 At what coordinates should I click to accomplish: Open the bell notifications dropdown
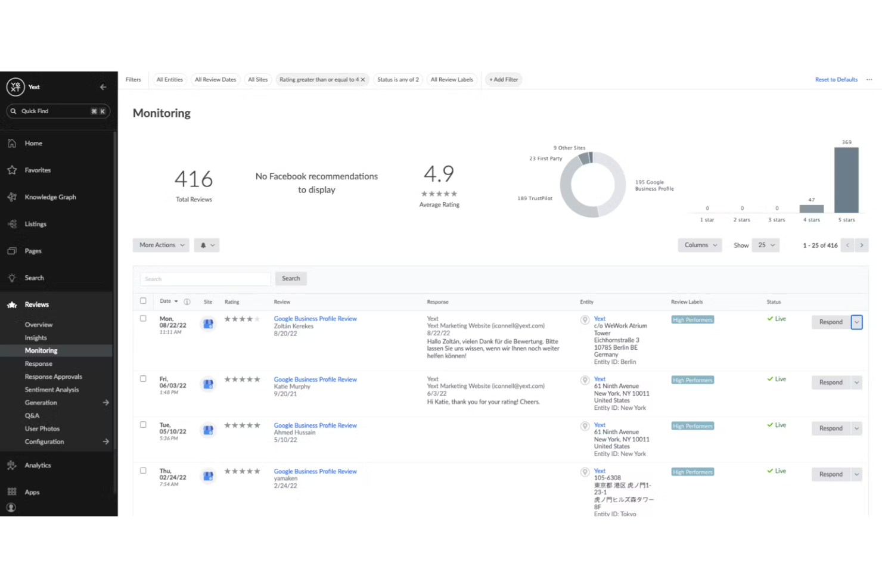click(x=207, y=245)
